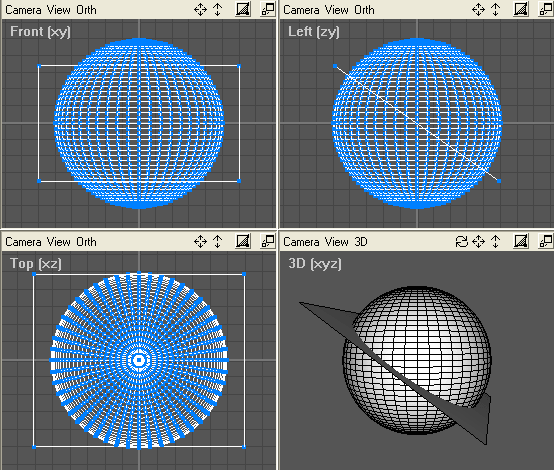
Task: Open Camera dropdown in Front (xy) viewport
Action: tap(23, 10)
